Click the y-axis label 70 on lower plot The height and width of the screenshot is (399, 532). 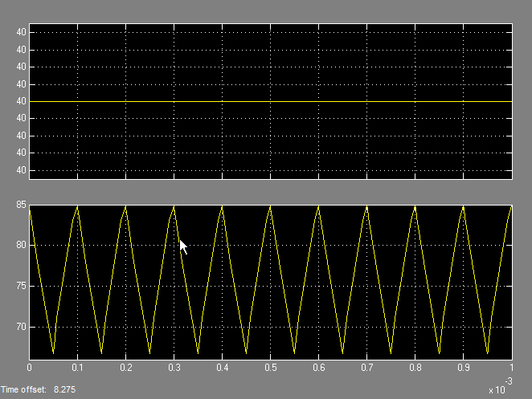[x=21, y=327]
